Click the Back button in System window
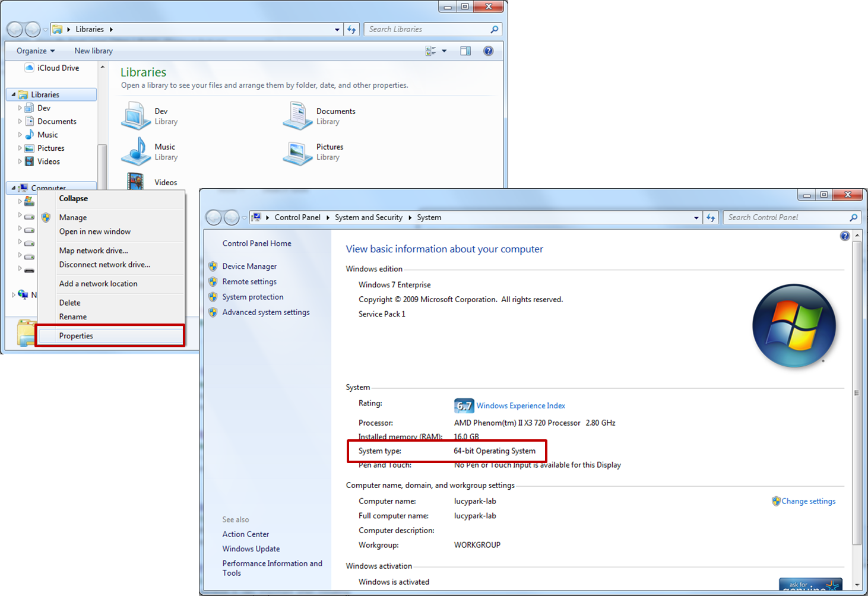 [x=214, y=218]
